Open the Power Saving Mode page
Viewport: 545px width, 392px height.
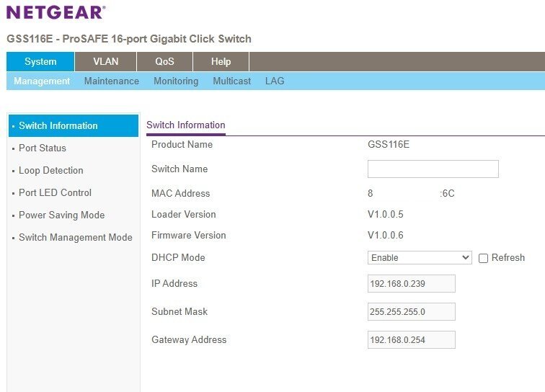61,215
